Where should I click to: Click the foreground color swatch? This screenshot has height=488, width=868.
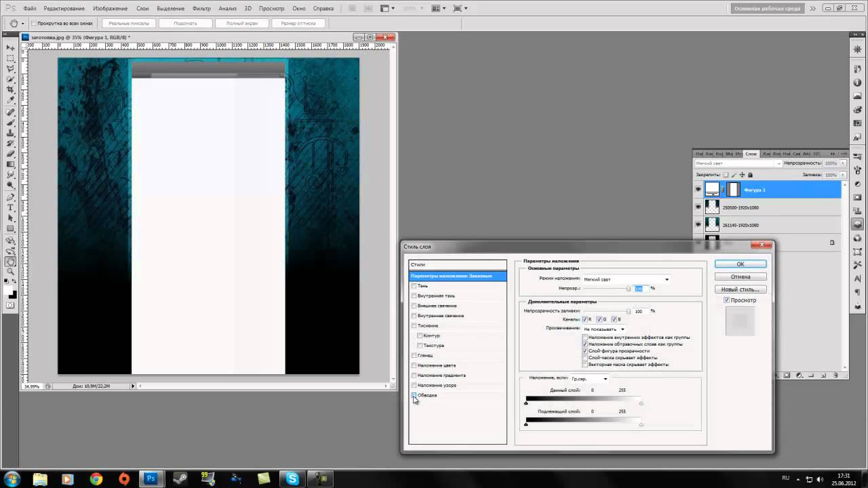click(x=9, y=289)
